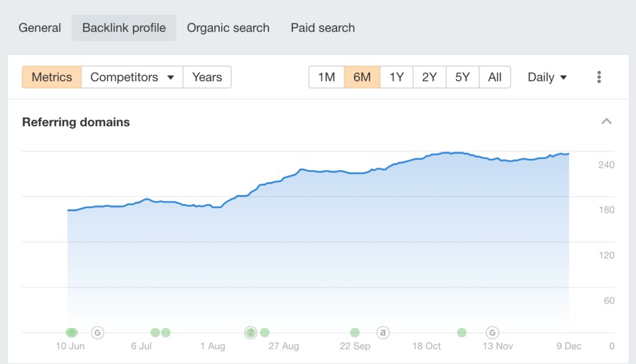Switch to the Organic search tab

[x=228, y=27]
